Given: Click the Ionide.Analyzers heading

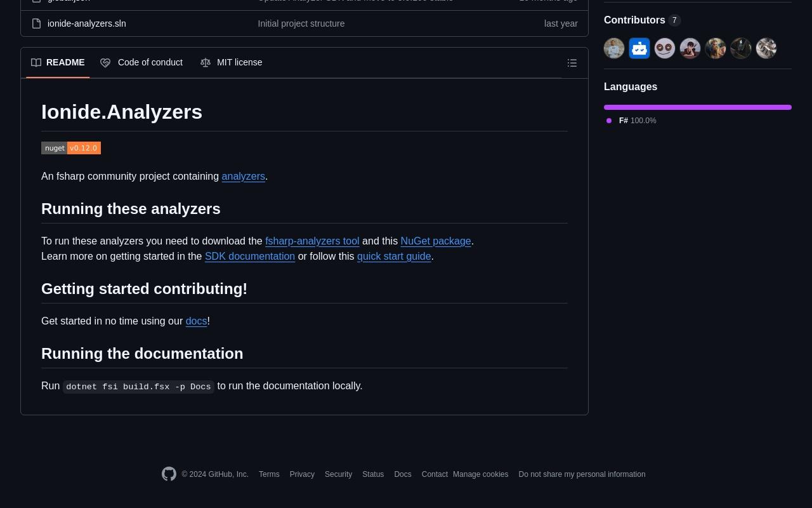Looking at the screenshot, I should tap(122, 112).
